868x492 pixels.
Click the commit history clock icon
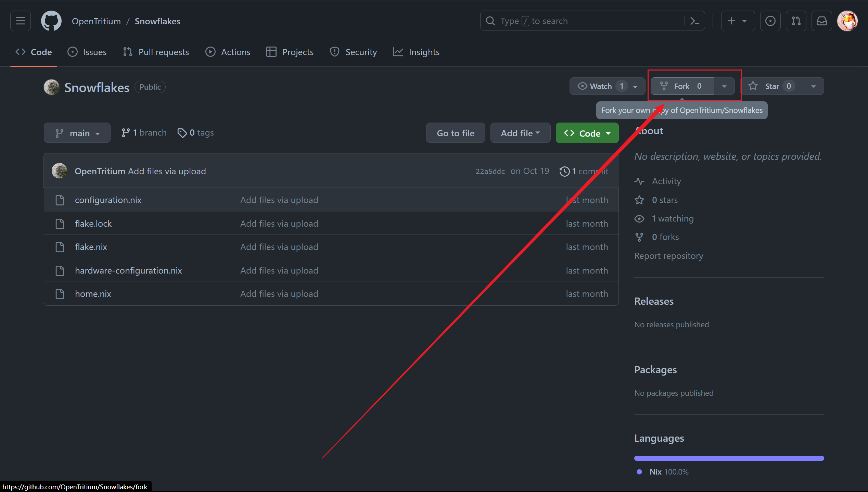click(564, 171)
